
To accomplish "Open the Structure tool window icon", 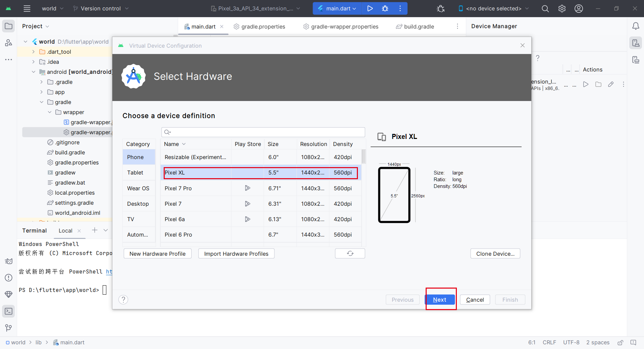I will [x=9, y=43].
